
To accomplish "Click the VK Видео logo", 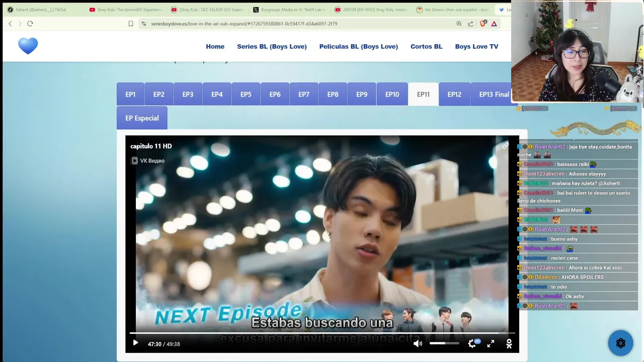I will 148,160.
